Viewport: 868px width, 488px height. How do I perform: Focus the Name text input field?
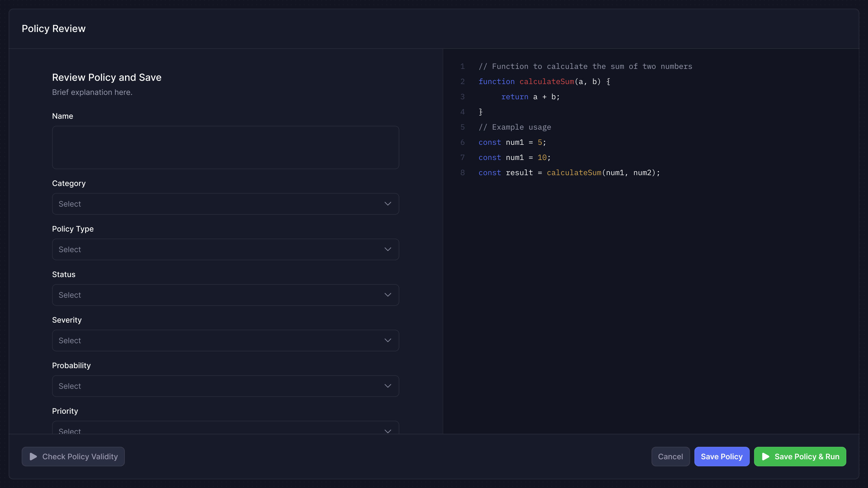click(225, 147)
